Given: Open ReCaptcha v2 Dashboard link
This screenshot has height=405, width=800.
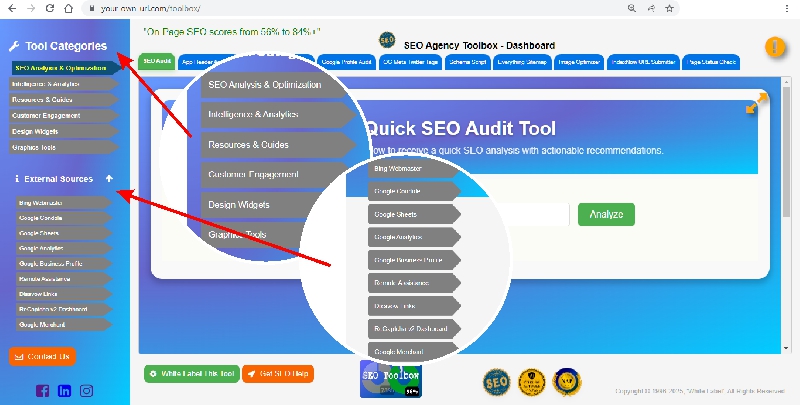Looking at the screenshot, I should [64, 309].
